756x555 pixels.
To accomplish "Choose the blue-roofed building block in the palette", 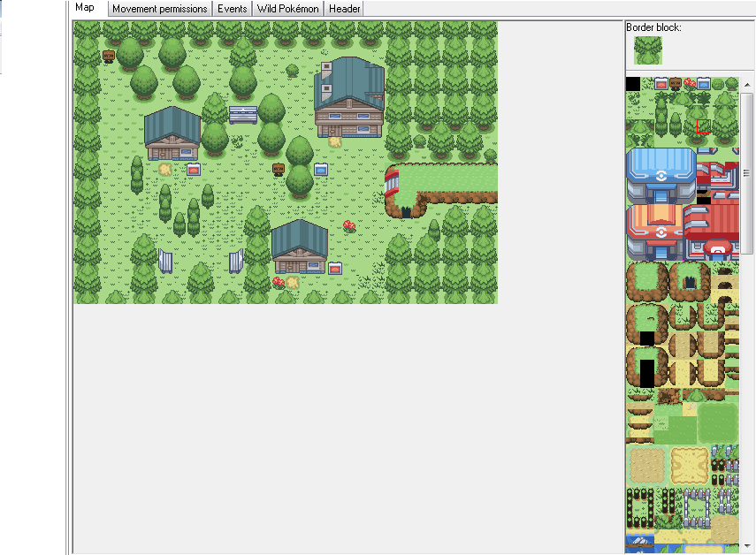I will [661, 175].
